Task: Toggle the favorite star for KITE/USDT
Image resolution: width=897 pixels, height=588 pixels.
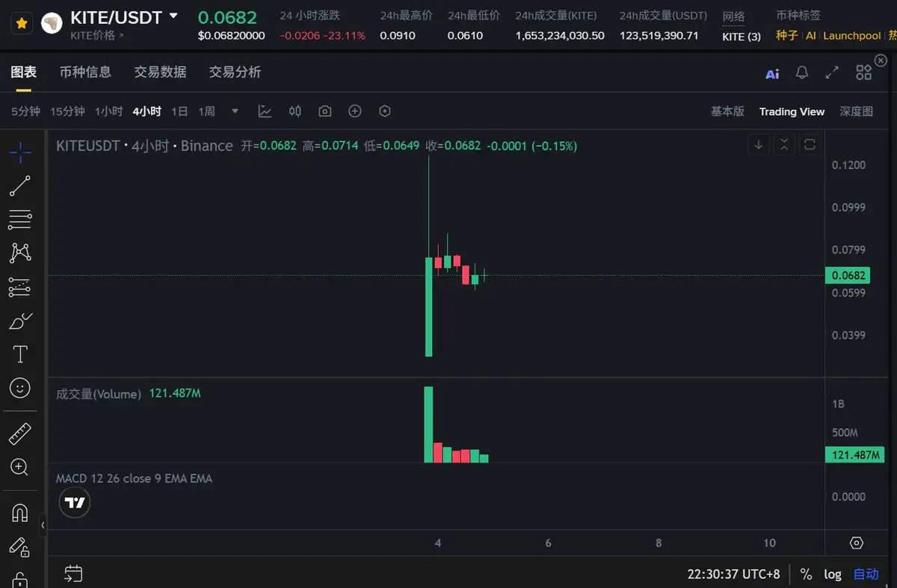Action: click(22, 24)
